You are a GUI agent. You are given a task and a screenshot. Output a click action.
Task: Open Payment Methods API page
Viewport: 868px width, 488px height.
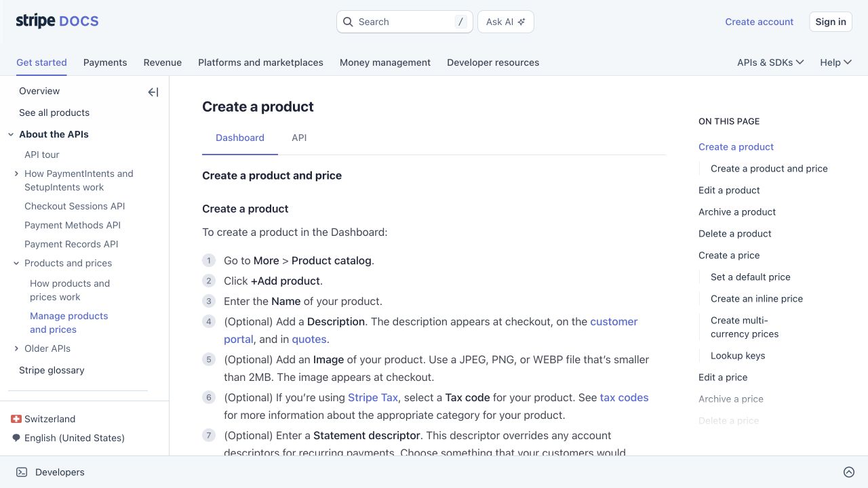(x=73, y=225)
